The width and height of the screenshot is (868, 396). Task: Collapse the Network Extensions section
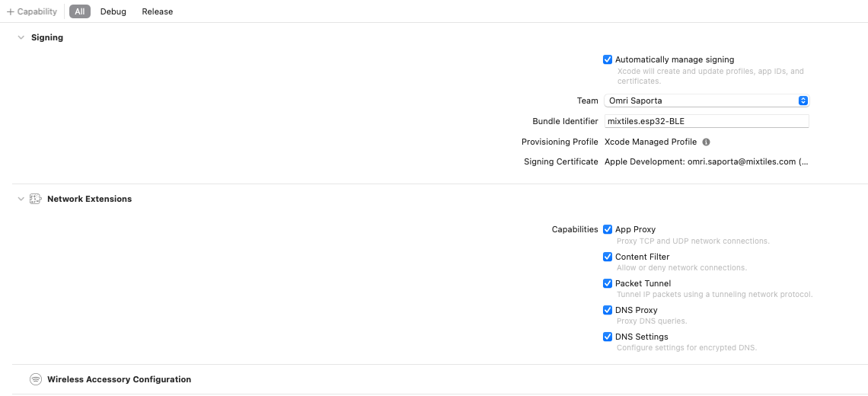[21, 199]
